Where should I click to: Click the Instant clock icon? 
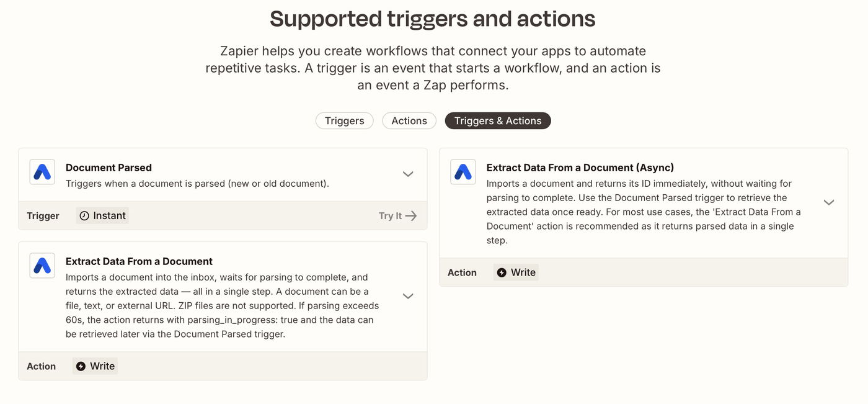[x=84, y=216]
